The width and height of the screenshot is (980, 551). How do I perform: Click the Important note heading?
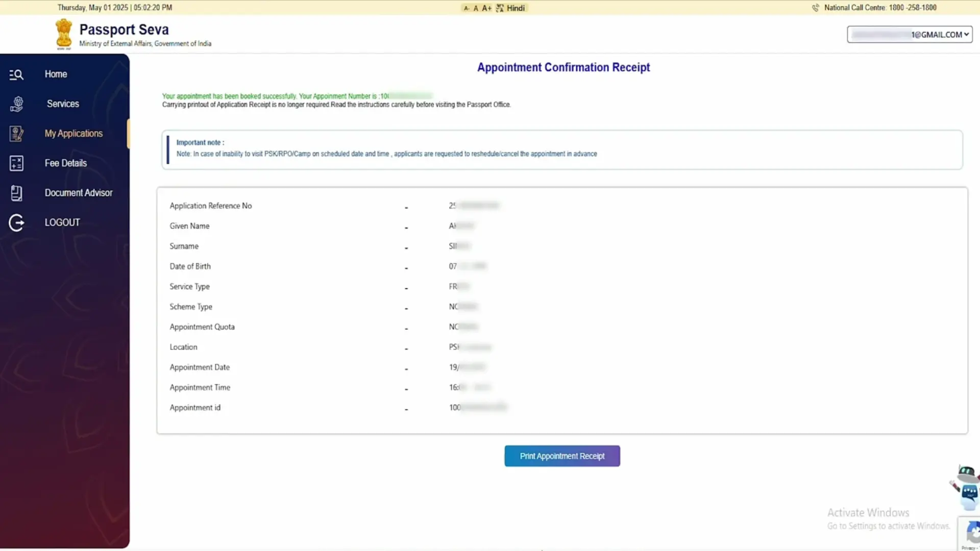(x=200, y=142)
